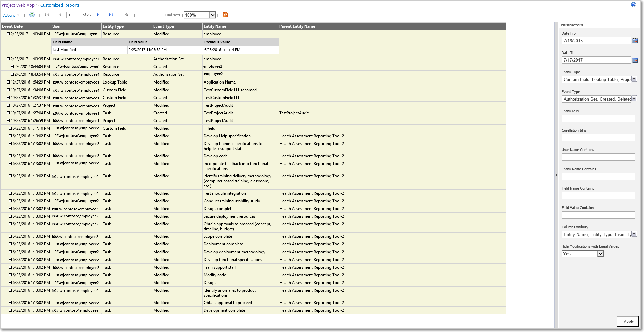Expand the 6/23/2016 1:17:10 PM row
Viewport: 644px width, 332px height.
(x=10, y=128)
